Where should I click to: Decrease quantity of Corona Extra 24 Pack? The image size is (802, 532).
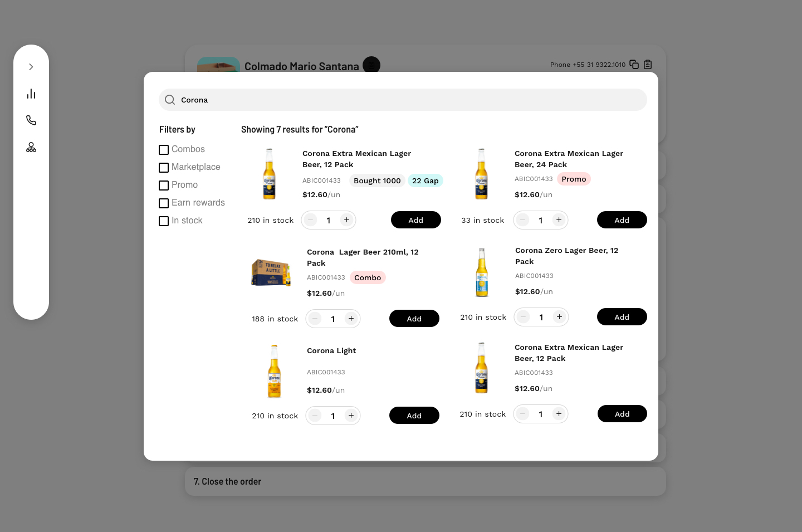pyautogui.click(x=523, y=220)
